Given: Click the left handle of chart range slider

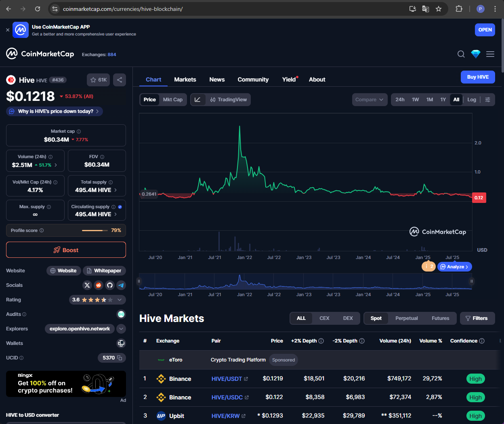Looking at the screenshot, I should (x=139, y=281).
